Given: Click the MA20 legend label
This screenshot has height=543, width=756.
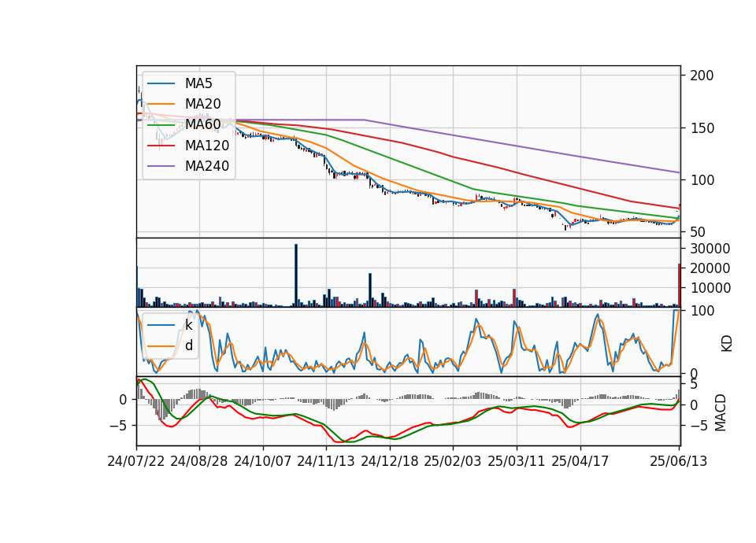Looking at the screenshot, I should [202, 104].
